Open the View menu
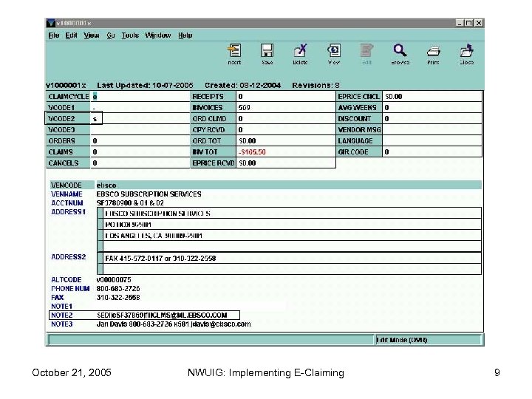Viewport: 532px width, 399px height. click(x=92, y=35)
